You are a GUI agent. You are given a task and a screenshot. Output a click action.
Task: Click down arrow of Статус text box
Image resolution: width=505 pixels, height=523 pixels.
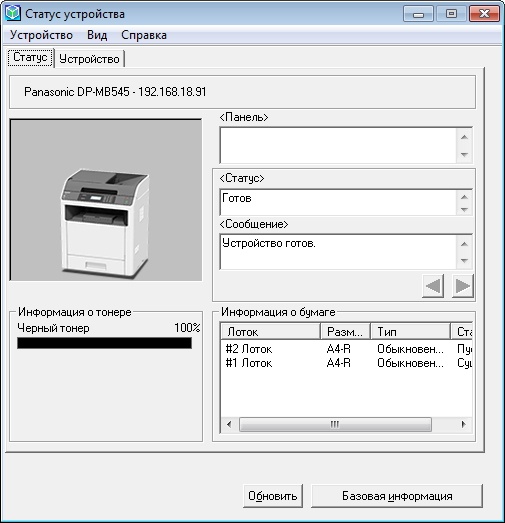point(464,209)
